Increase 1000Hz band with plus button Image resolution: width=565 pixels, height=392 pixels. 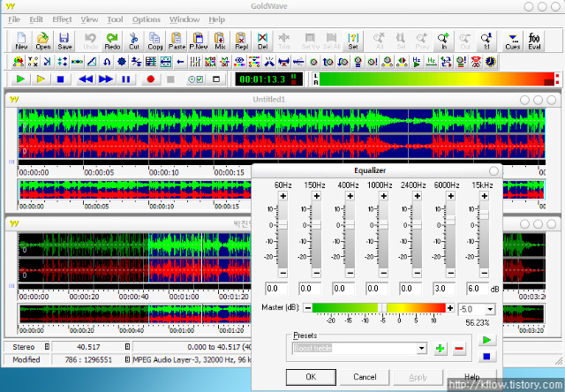tap(384, 196)
